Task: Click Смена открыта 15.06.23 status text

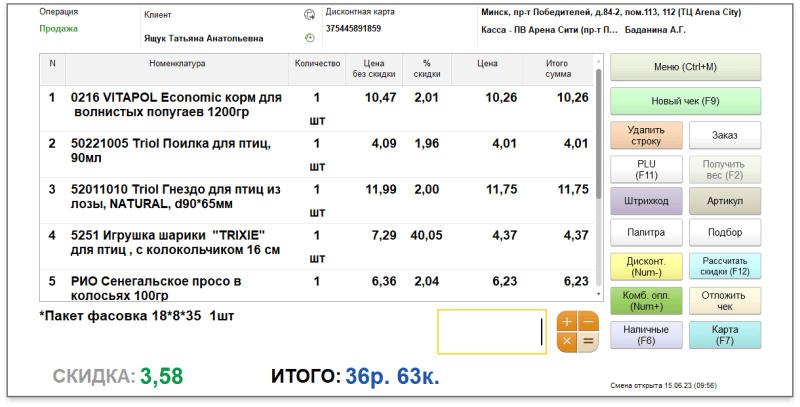Action: 663,386
